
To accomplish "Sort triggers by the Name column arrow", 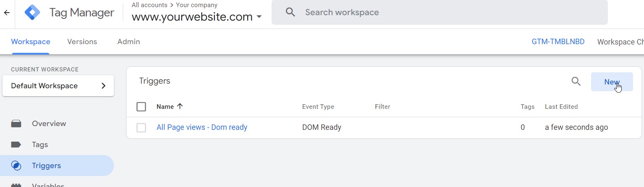I will 180,106.
